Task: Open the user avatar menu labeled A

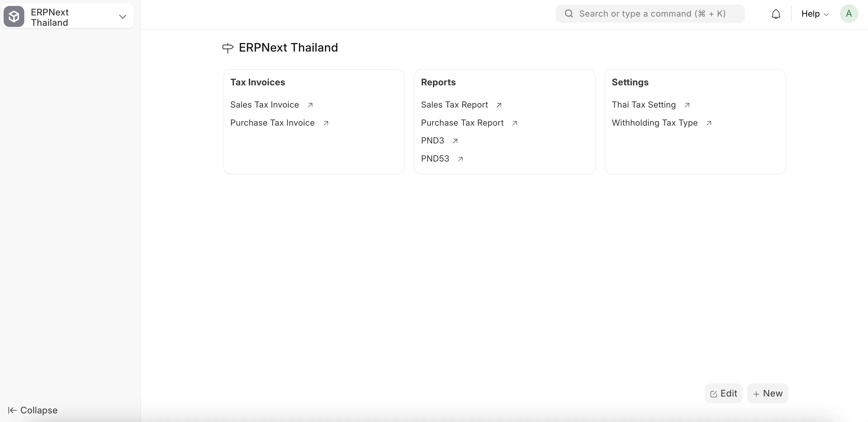Action: 849,14
